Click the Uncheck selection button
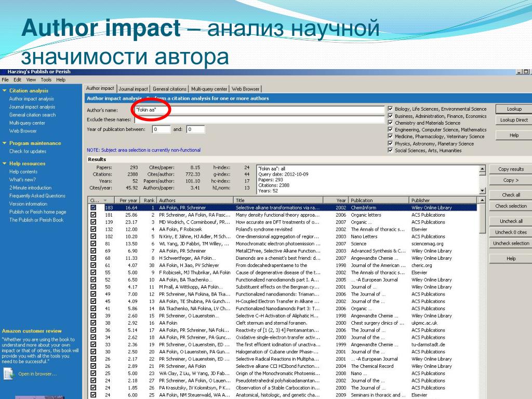 click(x=511, y=243)
